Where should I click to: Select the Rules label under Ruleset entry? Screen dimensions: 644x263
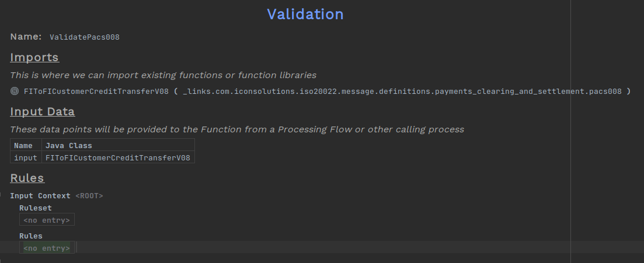tap(30, 236)
